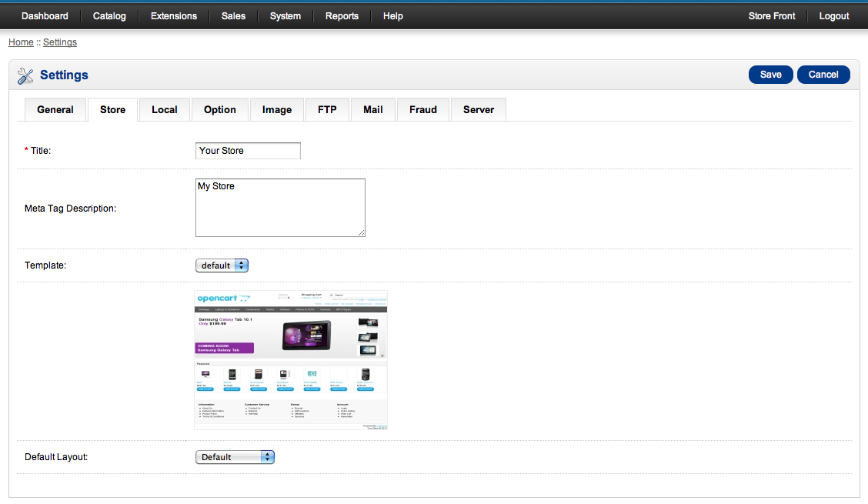Screen dimensions: 868x504
Task: Open the Reports menu
Action: pyautogui.click(x=342, y=15)
